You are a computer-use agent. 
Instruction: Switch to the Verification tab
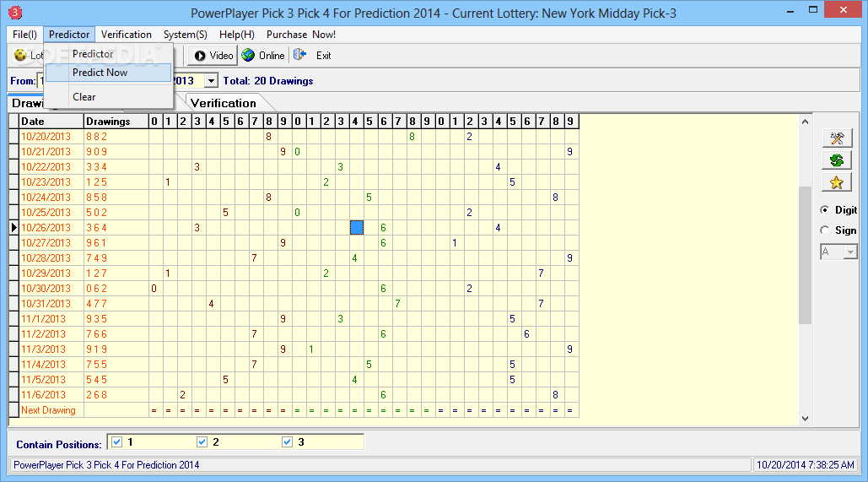(224, 103)
